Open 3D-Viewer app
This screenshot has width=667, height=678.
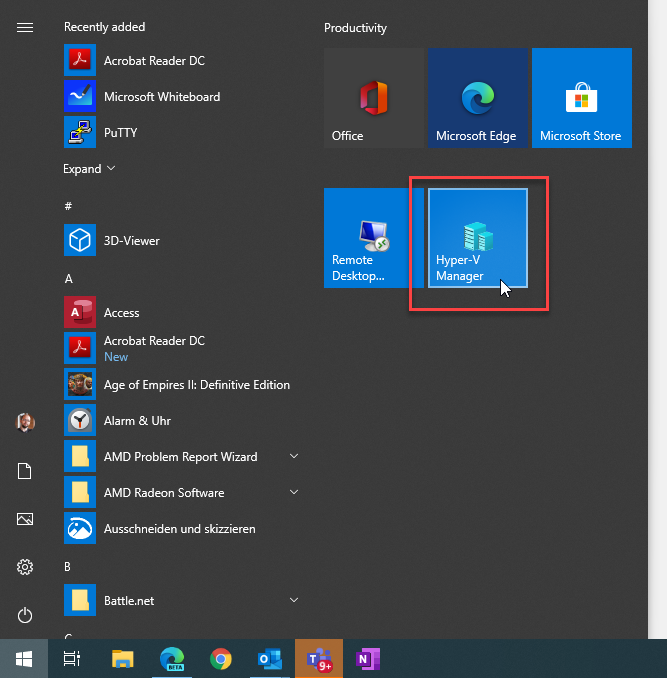pos(182,240)
